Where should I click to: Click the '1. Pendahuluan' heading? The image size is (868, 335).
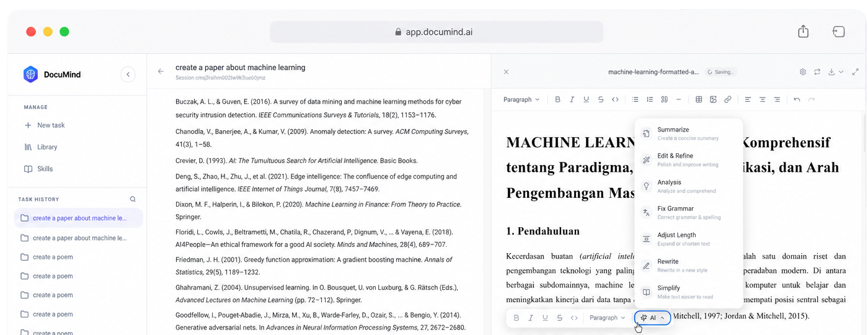click(x=543, y=231)
